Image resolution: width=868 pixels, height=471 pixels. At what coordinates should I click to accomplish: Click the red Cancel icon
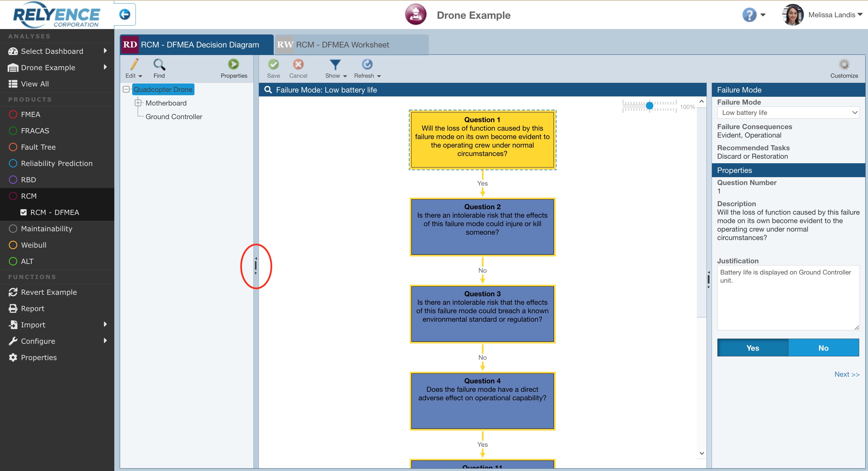pos(298,64)
